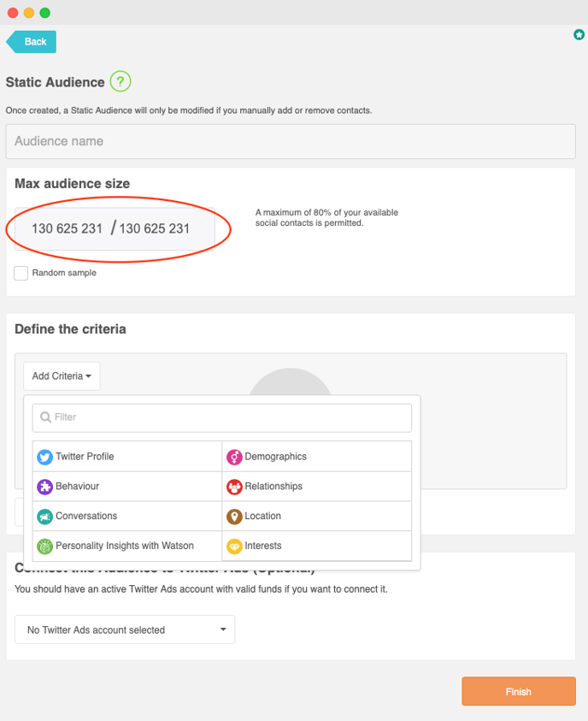Select the Conversations megaphone icon

44,517
